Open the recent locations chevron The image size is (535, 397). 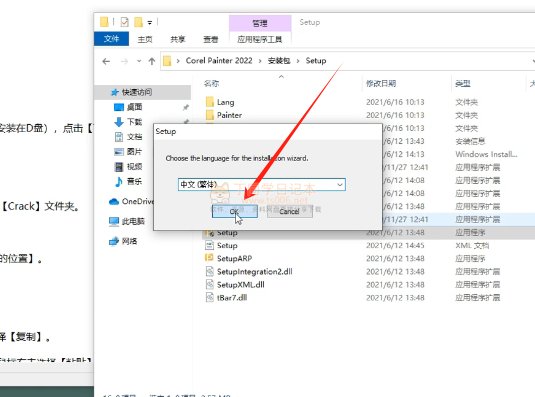coord(139,61)
